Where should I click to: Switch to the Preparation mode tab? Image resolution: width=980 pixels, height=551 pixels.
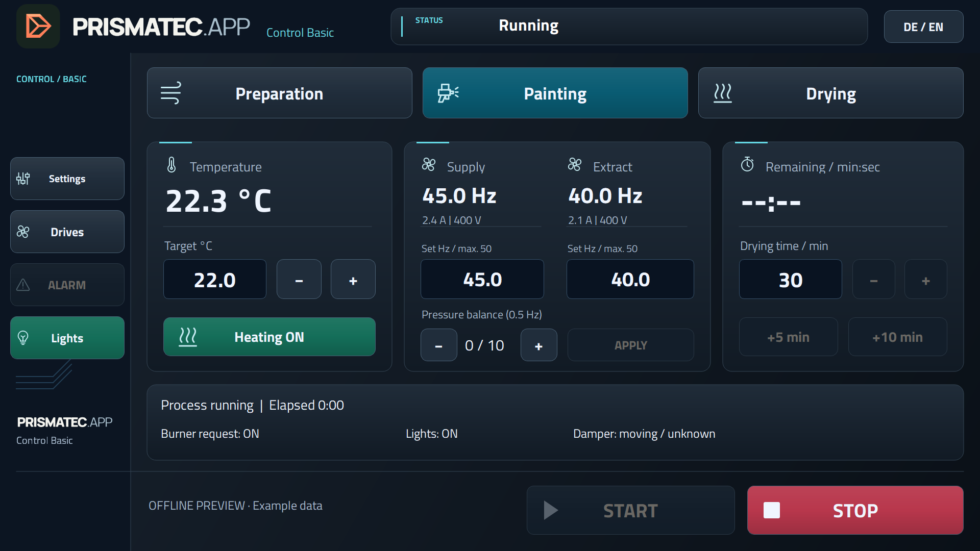pos(280,93)
